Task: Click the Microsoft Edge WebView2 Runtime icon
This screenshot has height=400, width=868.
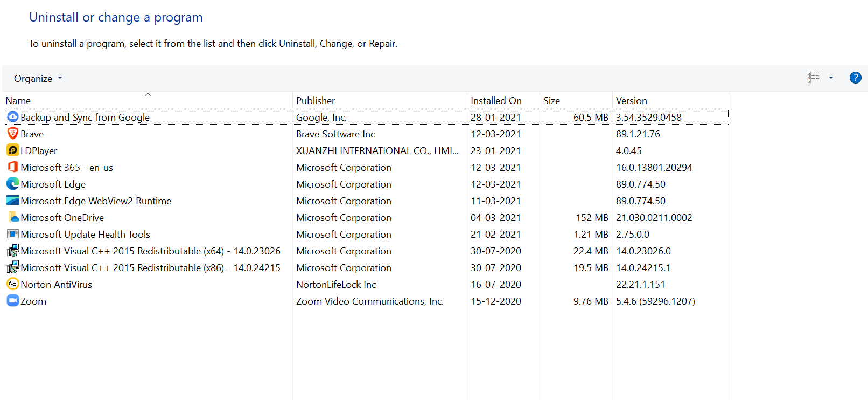Action: coord(13,201)
